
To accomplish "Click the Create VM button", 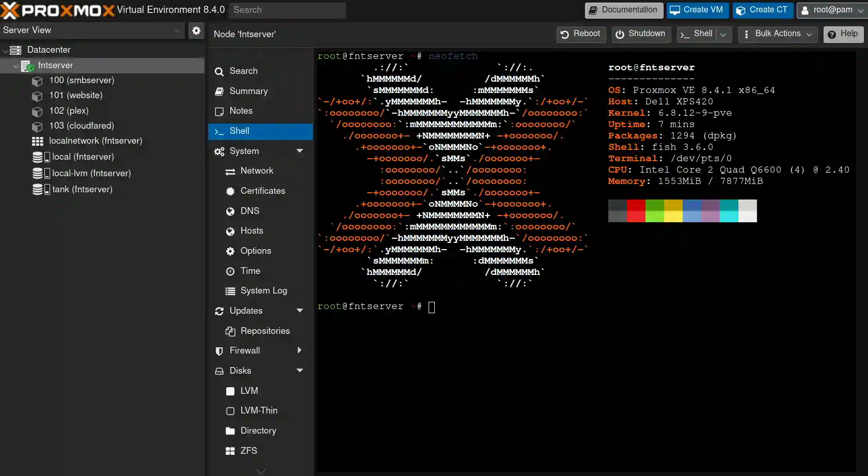I will point(697,10).
